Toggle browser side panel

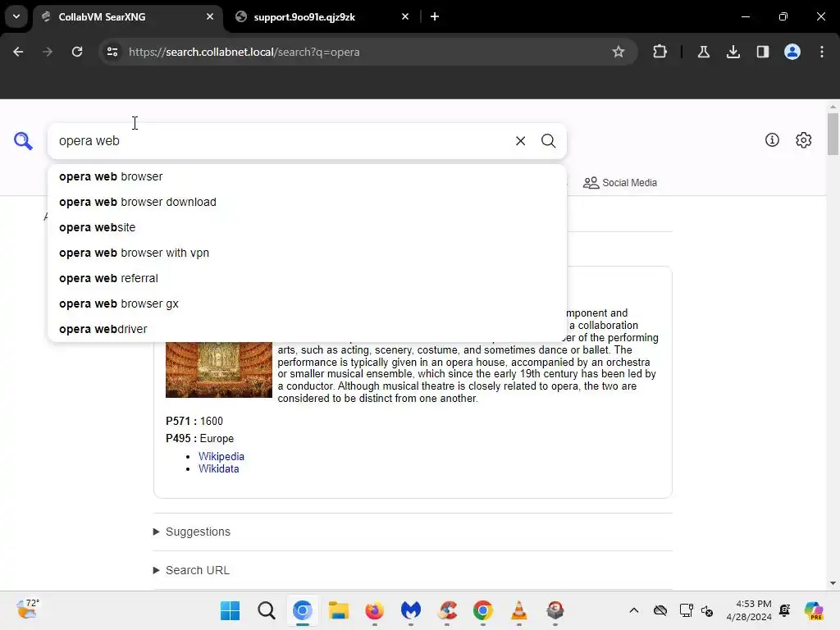click(x=762, y=52)
